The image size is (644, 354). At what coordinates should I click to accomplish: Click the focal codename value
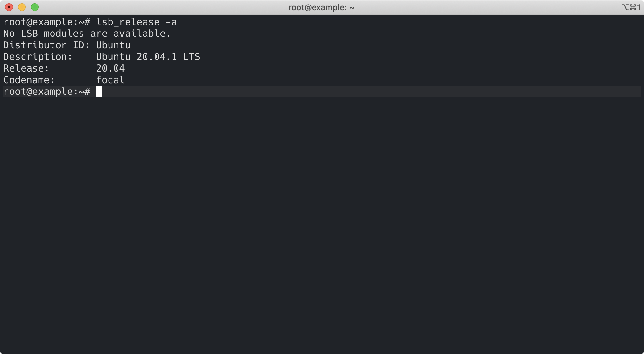(110, 80)
